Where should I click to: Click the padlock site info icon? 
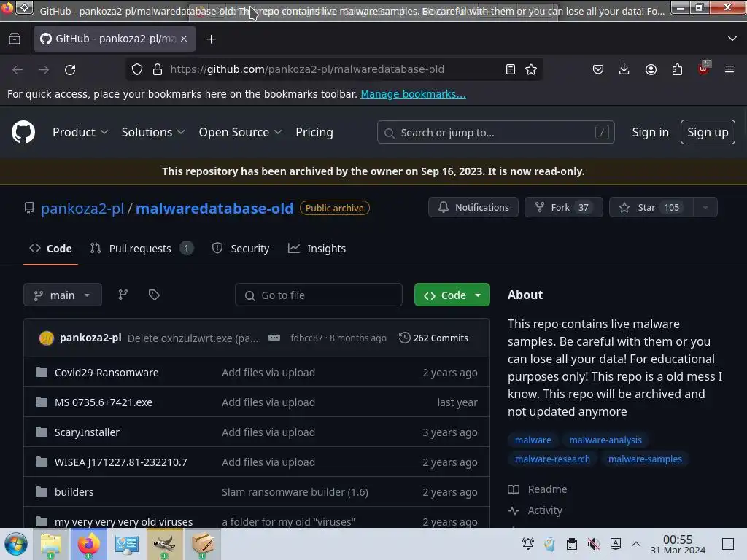click(158, 69)
